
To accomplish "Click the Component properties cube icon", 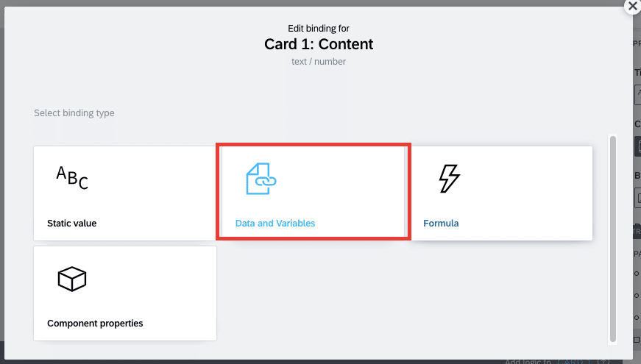I will (72, 279).
